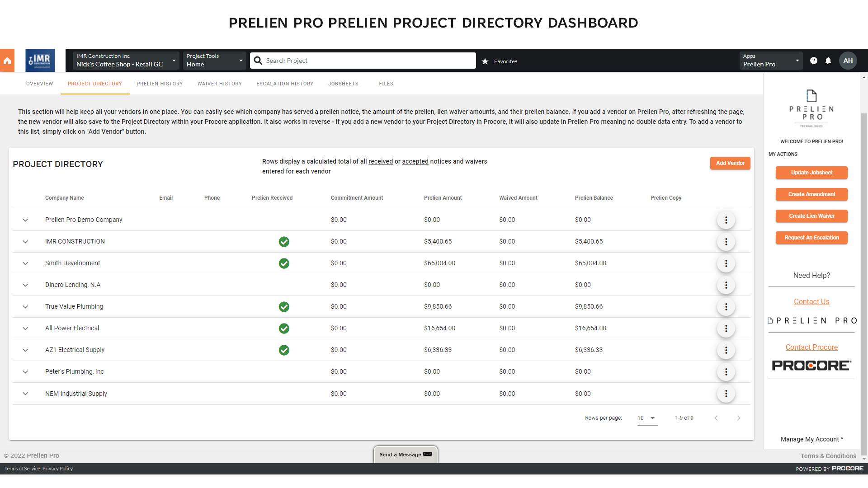Viewport: 868px width, 488px height.
Task: Click the three-dot menu for All Power Electrical
Action: point(726,328)
